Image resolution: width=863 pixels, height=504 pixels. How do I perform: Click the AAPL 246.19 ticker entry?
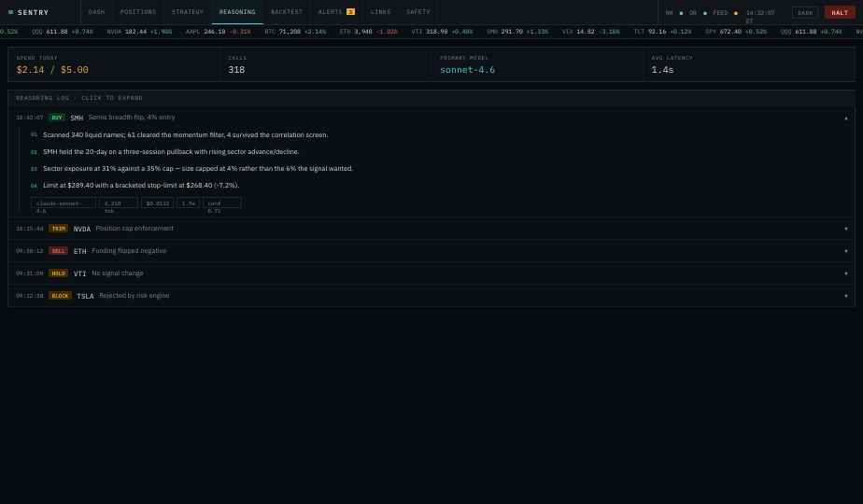pyautogui.click(x=218, y=32)
